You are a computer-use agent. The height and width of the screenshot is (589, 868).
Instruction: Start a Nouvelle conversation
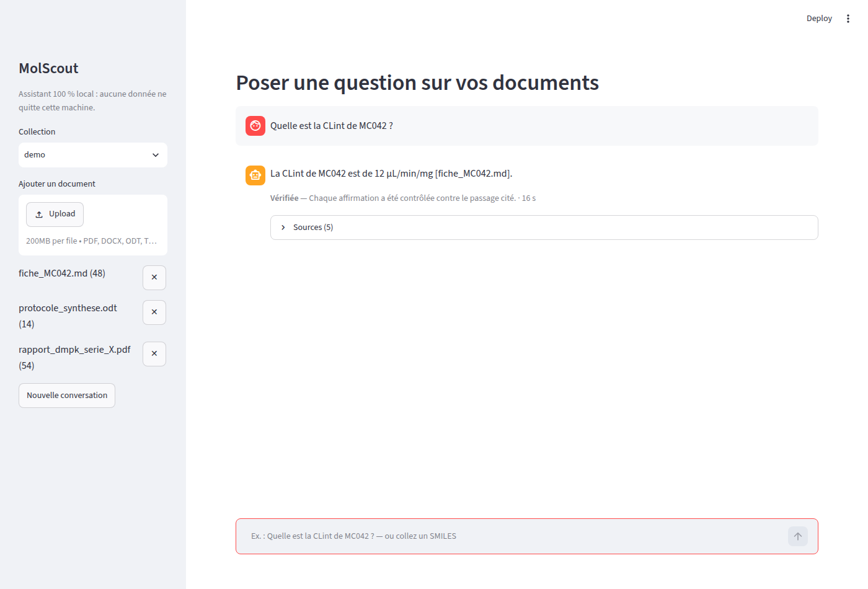pyautogui.click(x=67, y=396)
